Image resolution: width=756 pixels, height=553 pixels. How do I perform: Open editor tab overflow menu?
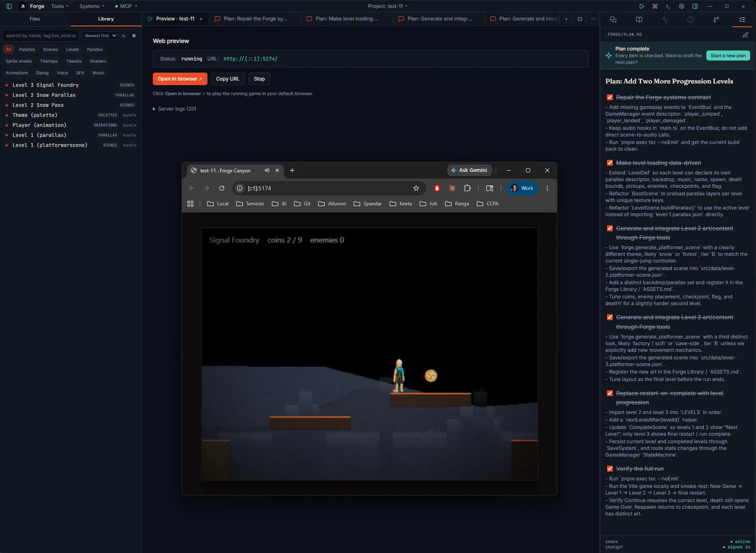(593, 19)
